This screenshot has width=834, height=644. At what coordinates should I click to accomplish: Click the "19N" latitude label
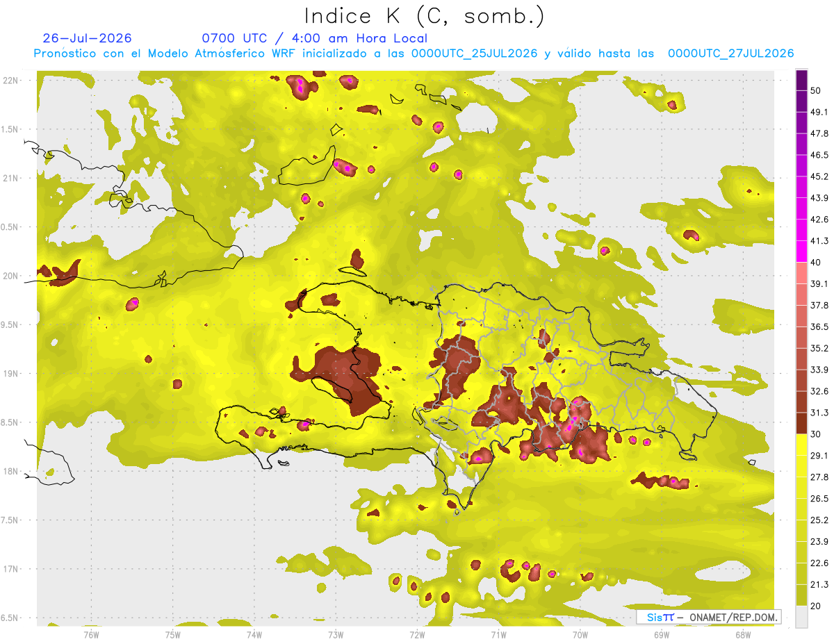10,374
